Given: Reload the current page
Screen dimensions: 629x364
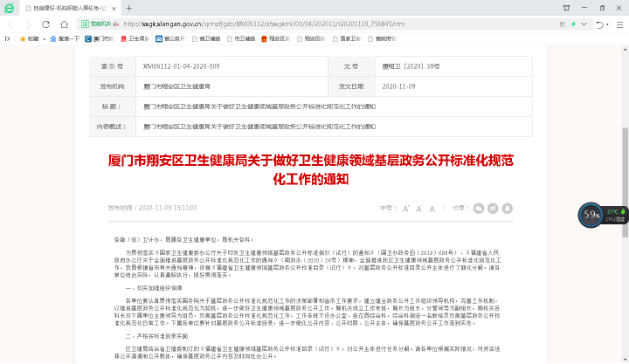Looking at the screenshot, I should [x=45, y=24].
